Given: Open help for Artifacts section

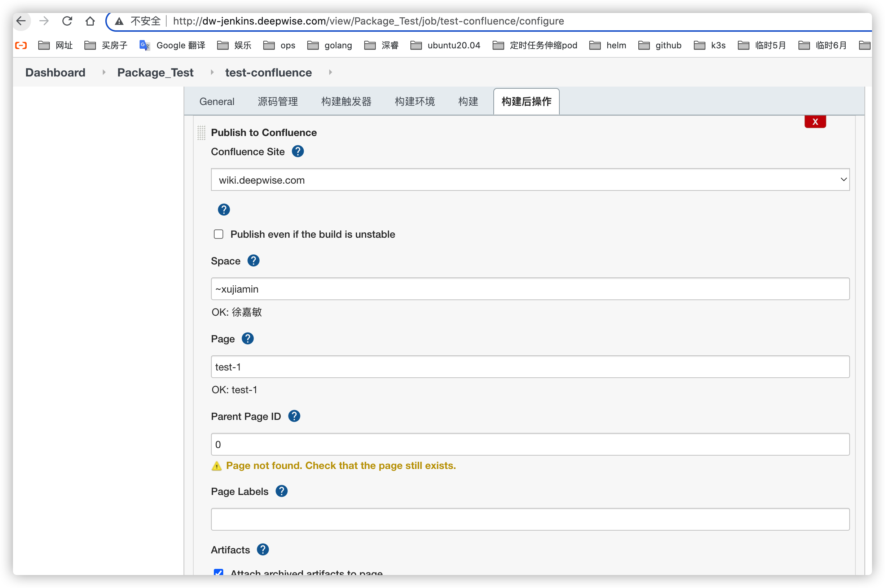Looking at the screenshot, I should tap(263, 550).
